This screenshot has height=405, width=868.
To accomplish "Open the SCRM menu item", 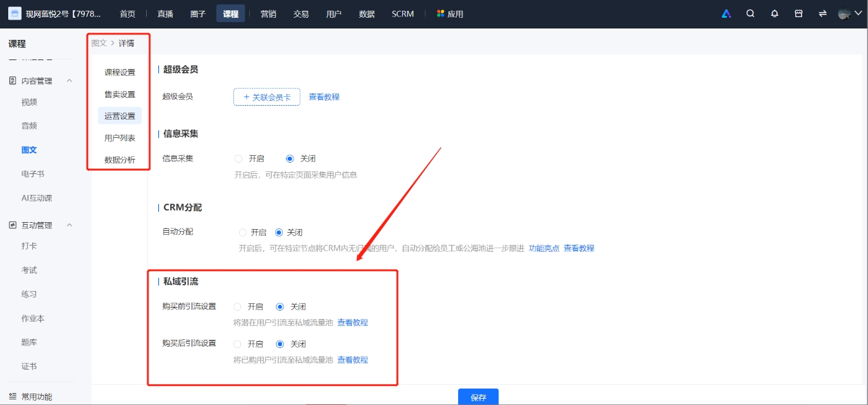I will 402,13.
